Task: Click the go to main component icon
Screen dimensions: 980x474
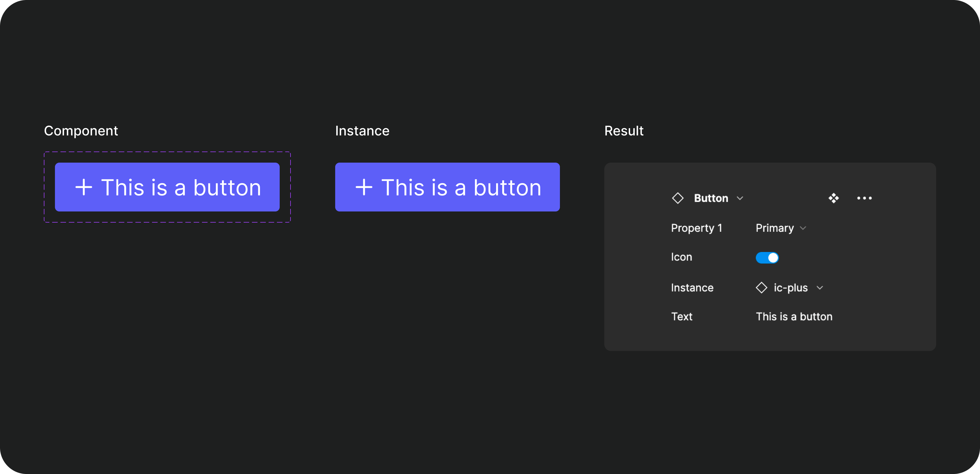Action: click(x=833, y=198)
